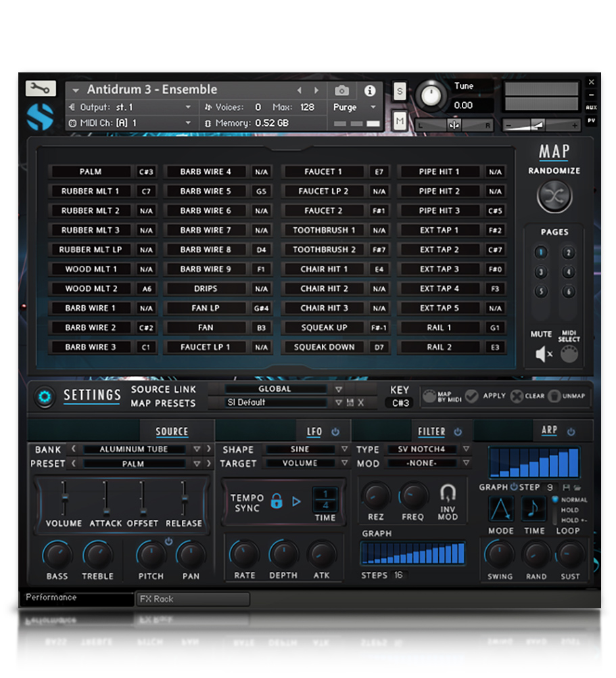Select page 2 in the PAGES panel

click(570, 252)
